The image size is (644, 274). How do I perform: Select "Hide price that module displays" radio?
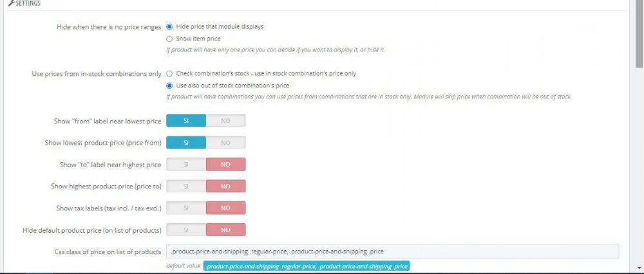[169, 26]
